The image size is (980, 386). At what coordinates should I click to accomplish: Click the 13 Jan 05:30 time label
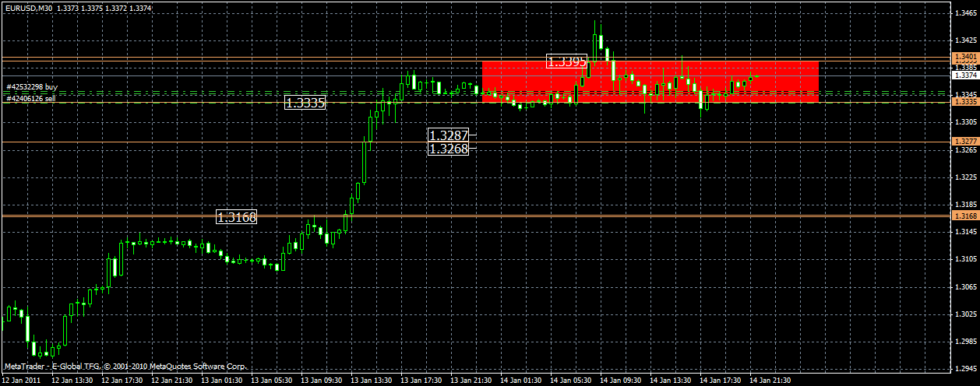point(272,381)
